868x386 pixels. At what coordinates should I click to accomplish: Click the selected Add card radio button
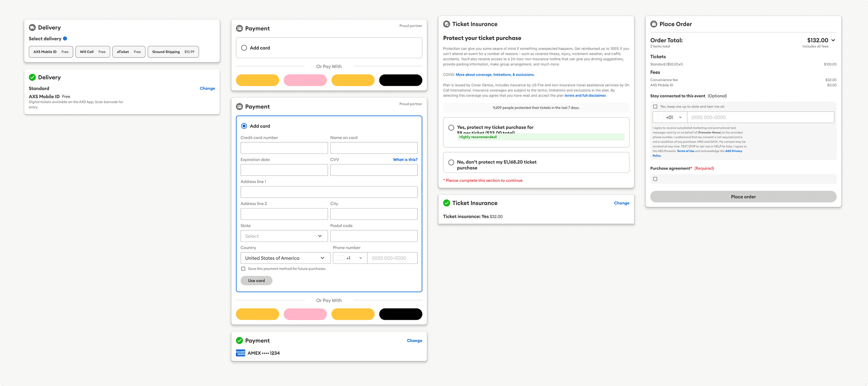(244, 126)
